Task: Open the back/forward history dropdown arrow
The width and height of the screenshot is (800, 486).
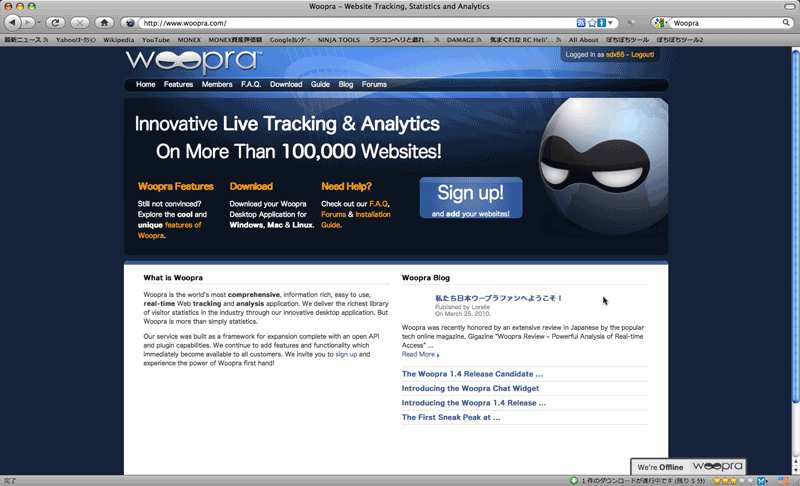Action: [x=39, y=23]
